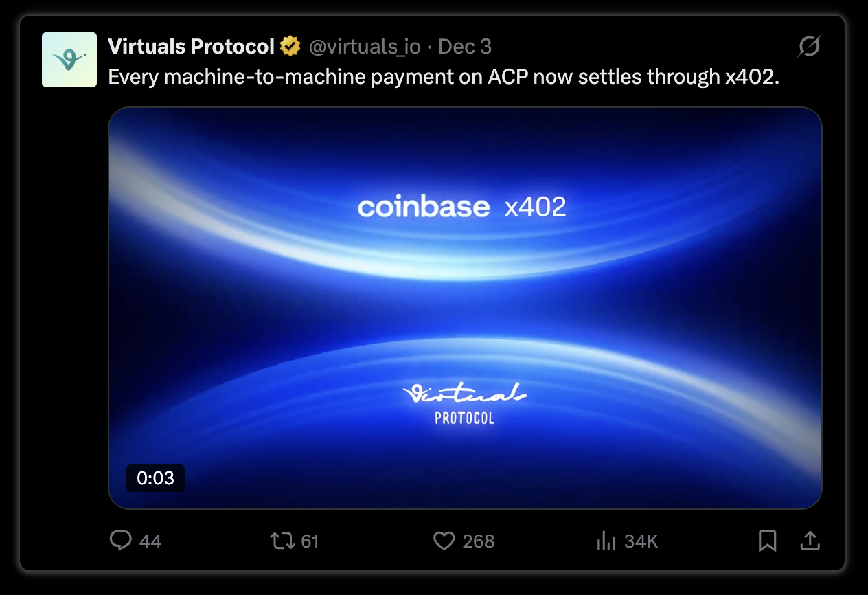Open the view analytics bar chart icon

pos(606,541)
